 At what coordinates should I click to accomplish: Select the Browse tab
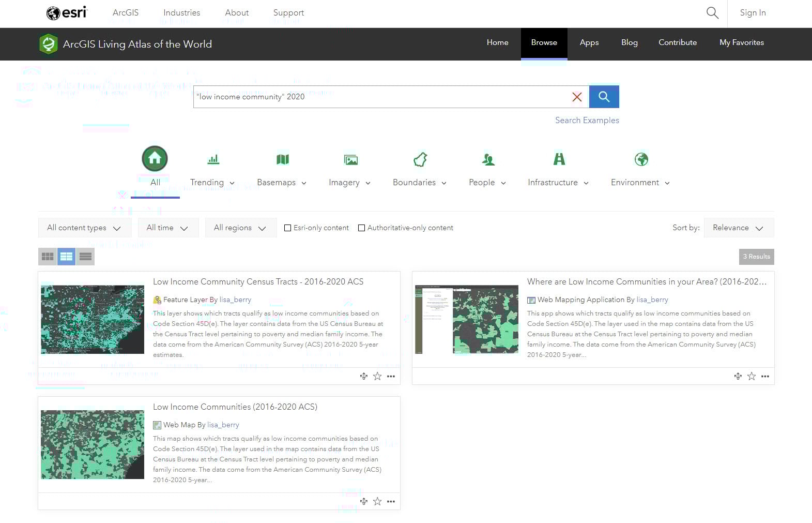coord(544,43)
